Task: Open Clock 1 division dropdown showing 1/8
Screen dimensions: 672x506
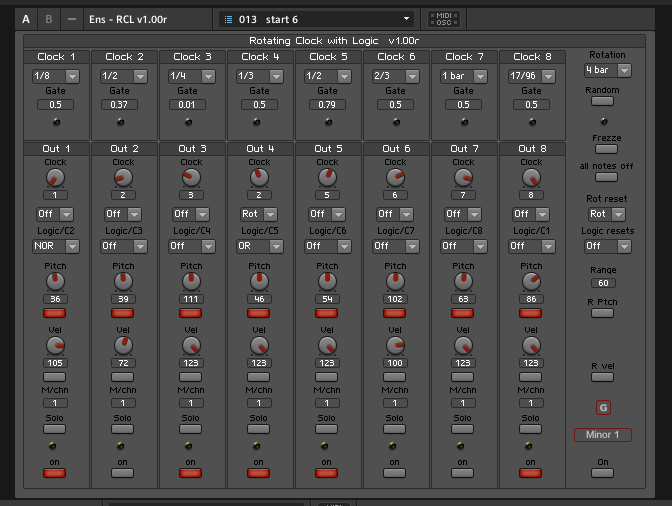Action: (56, 76)
